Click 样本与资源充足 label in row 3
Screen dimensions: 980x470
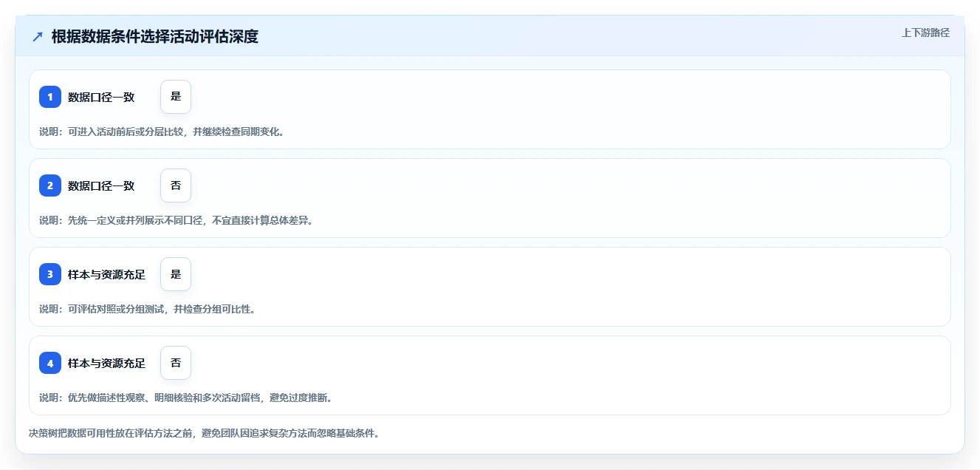[106, 274]
